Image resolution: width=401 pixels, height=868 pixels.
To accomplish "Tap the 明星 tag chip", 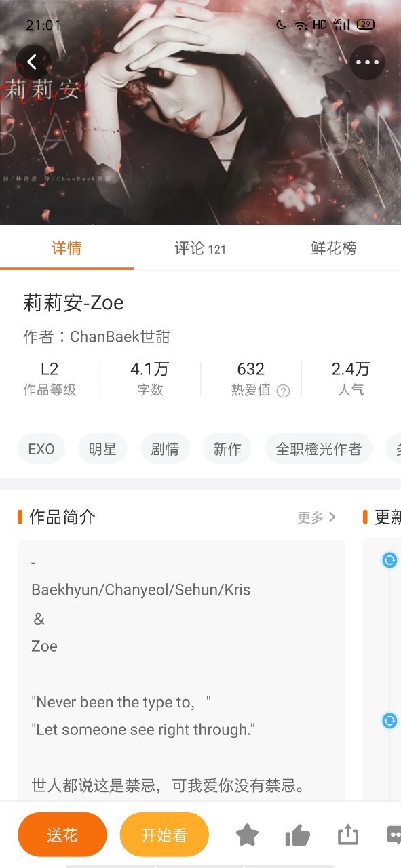I will coord(102,449).
